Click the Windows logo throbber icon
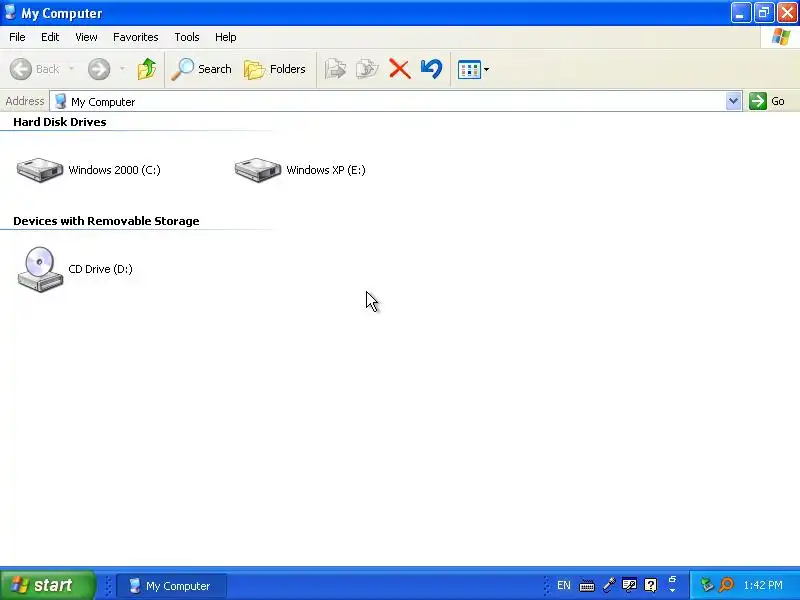This screenshot has height=600, width=800. pos(781,37)
